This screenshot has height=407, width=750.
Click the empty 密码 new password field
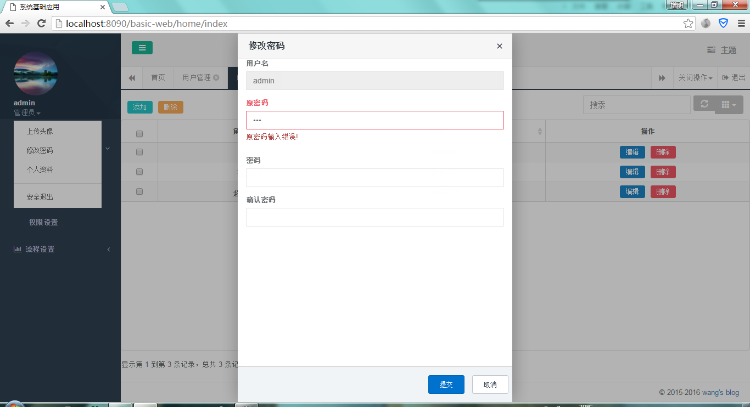[375, 177]
